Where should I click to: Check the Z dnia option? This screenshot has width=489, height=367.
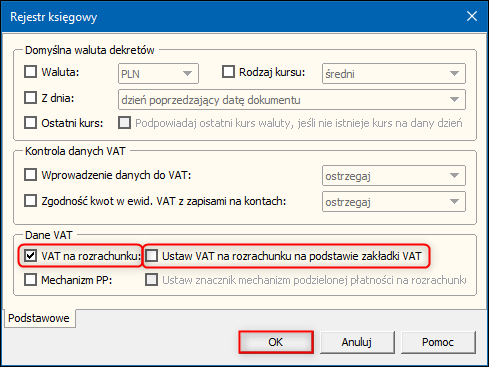point(30,98)
